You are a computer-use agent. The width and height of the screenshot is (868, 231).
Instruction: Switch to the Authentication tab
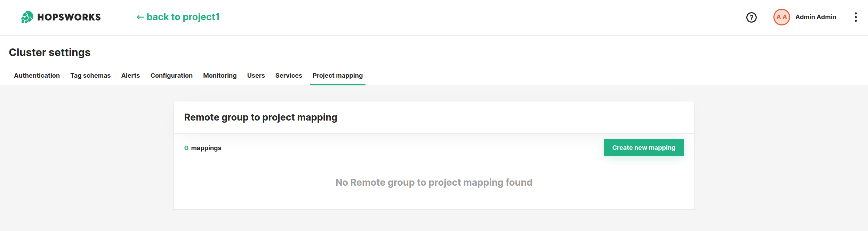pyautogui.click(x=37, y=76)
